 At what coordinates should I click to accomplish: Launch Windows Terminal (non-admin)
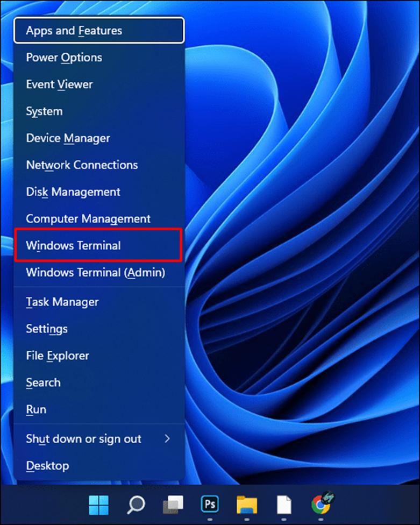click(x=98, y=245)
